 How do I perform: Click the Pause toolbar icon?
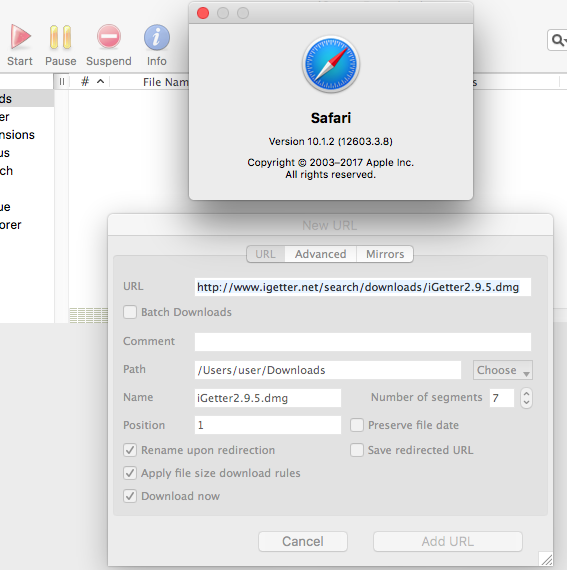[x=60, y=37]
